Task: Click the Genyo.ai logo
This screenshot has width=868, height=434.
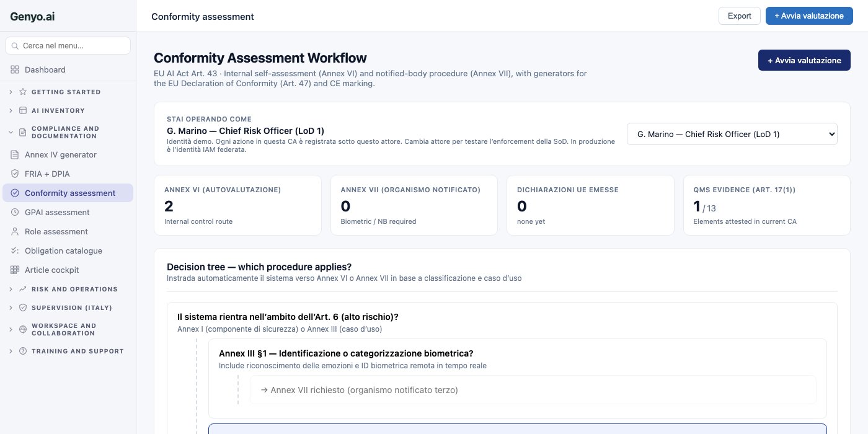Action: (32, 17)
